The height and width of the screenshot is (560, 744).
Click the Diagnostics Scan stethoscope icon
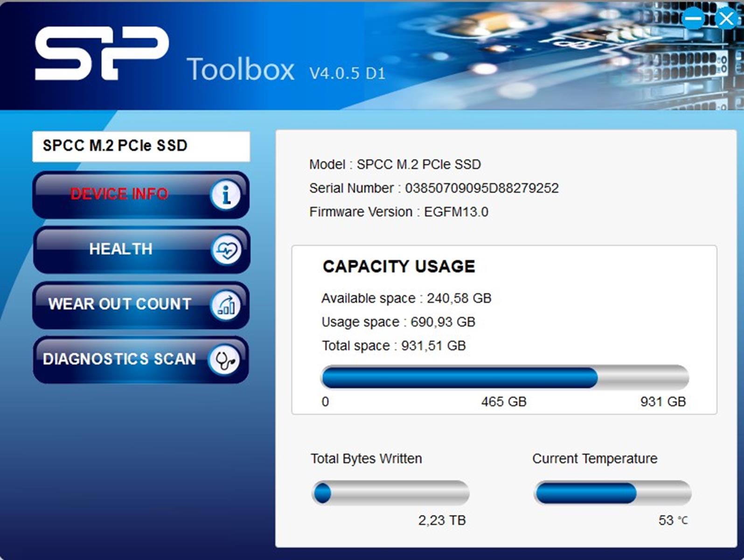point(224,360)
